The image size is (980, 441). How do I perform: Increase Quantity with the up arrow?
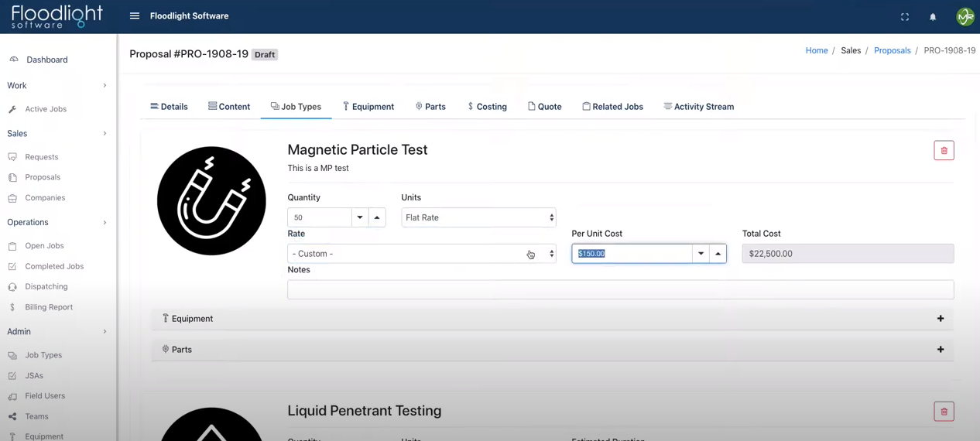point(377,218)
